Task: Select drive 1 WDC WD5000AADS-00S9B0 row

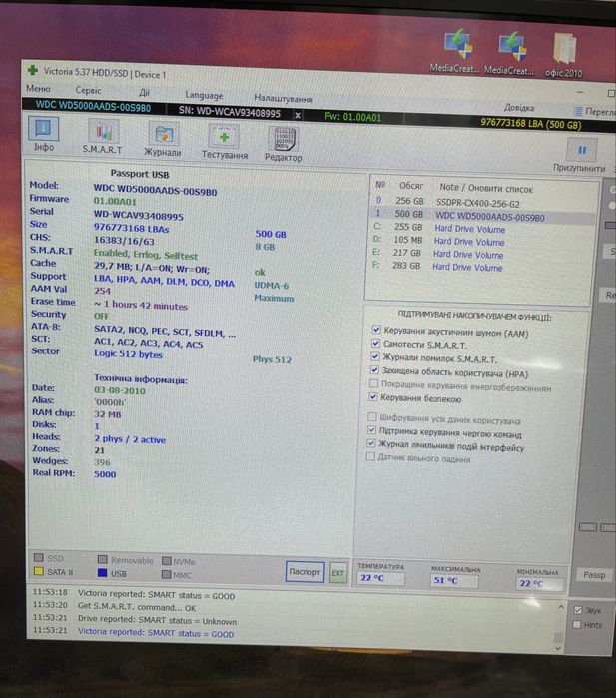Action: coord(481,216)
